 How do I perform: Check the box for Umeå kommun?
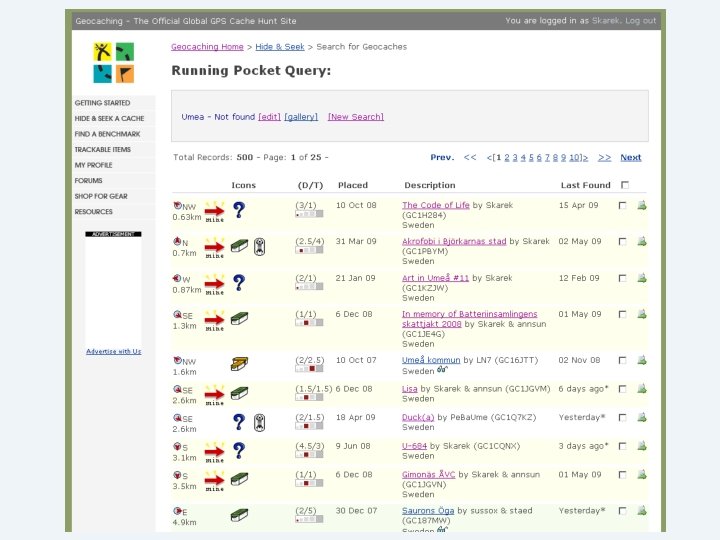[623, 360]
